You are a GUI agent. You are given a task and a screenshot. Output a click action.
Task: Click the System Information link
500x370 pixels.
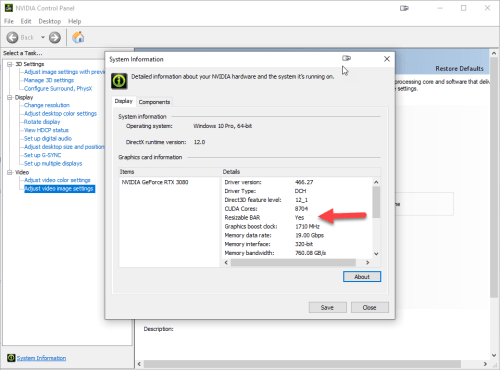41,358
